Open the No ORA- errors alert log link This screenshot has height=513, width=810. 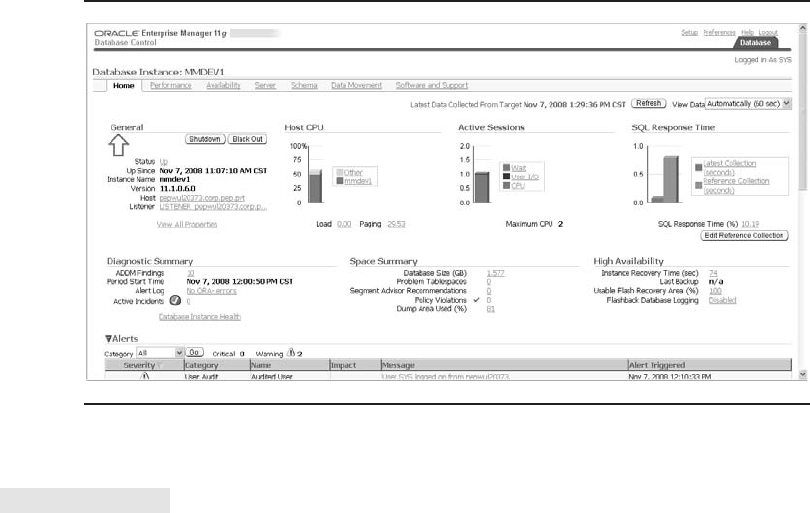[x=211, y=291]
